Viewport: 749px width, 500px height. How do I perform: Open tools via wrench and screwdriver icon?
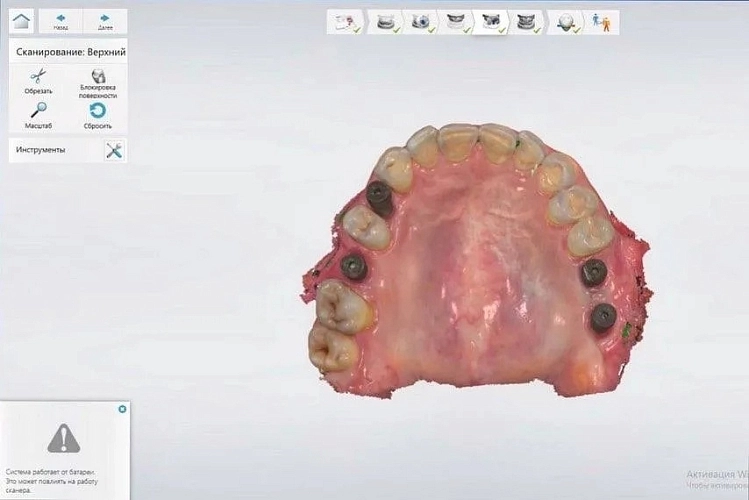(x=114, y=150)
